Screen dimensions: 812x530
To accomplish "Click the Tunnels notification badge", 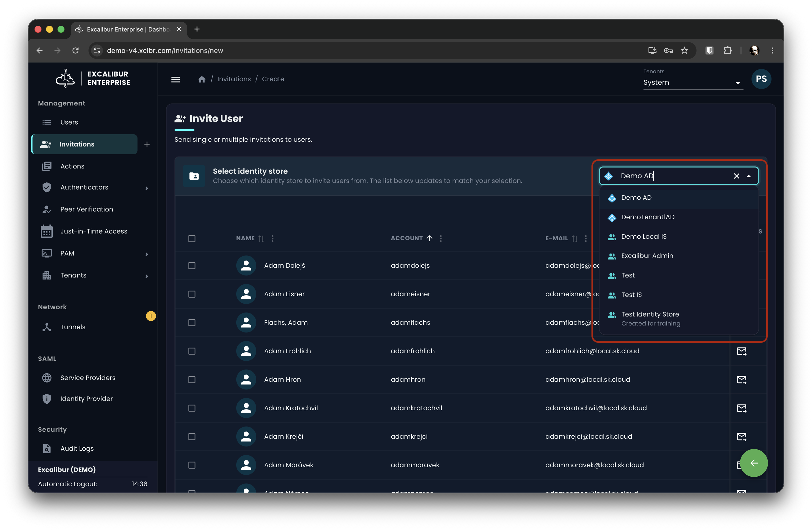I will tap(151, 316).
